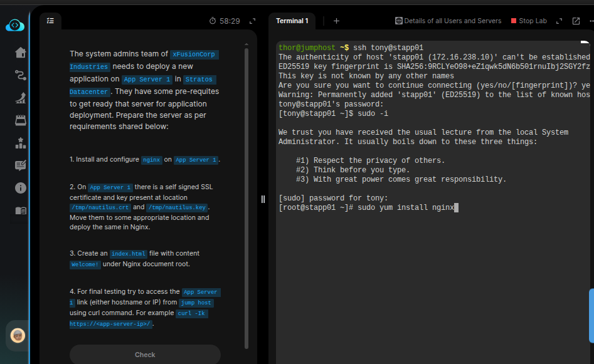594x364 pixels.
Task: Click the info circle sidebar icon
Action: (x=20, y=188)
